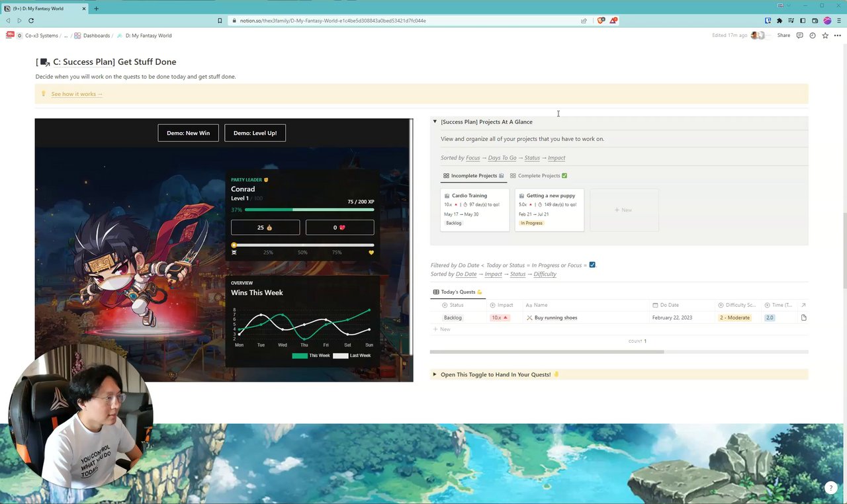Click the green XP progress bar
The height and width of the screenshot is (504, 847).
309,210
